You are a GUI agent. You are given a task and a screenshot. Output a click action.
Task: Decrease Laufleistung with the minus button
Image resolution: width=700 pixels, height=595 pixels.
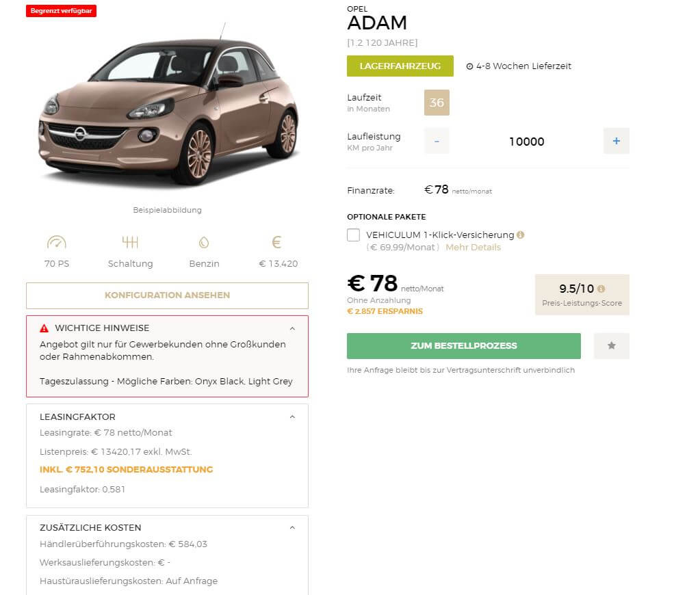click(437, 141)
